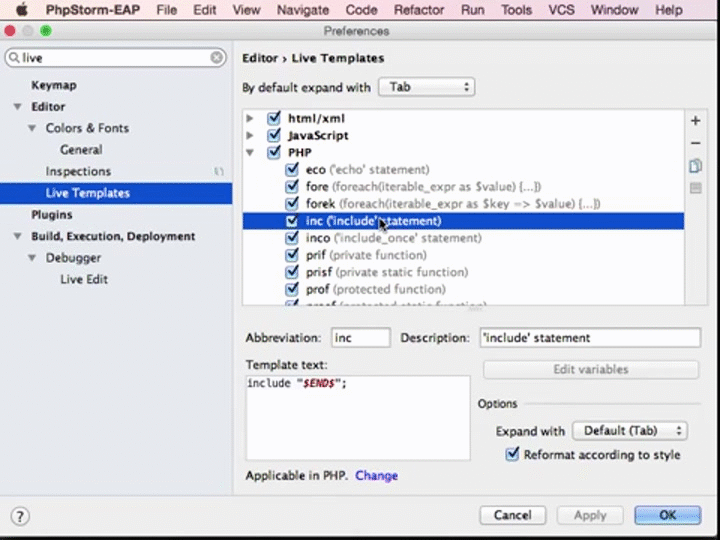Click the remove template minus icon

(x=695, y=143)
